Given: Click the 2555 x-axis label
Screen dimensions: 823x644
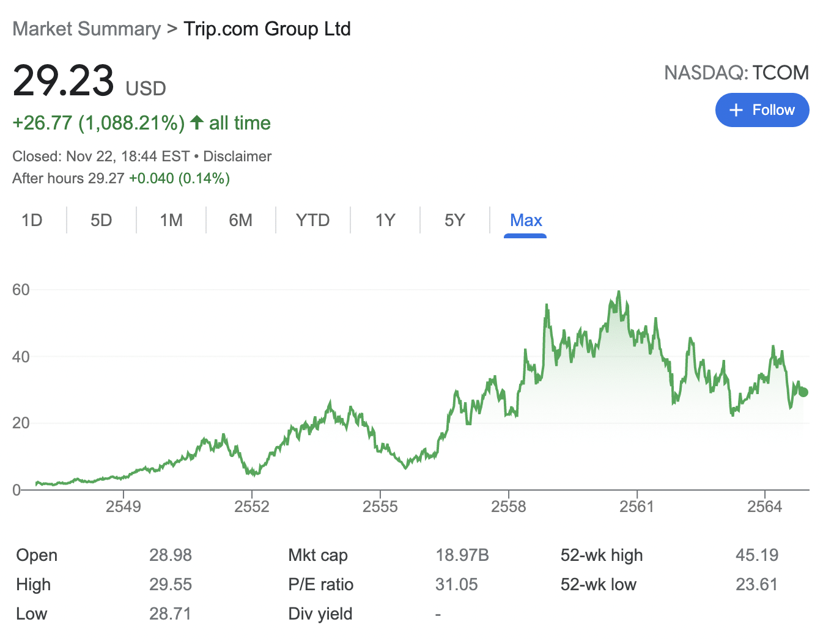Looking at the screenshot, I should click(x=380, y=507).
